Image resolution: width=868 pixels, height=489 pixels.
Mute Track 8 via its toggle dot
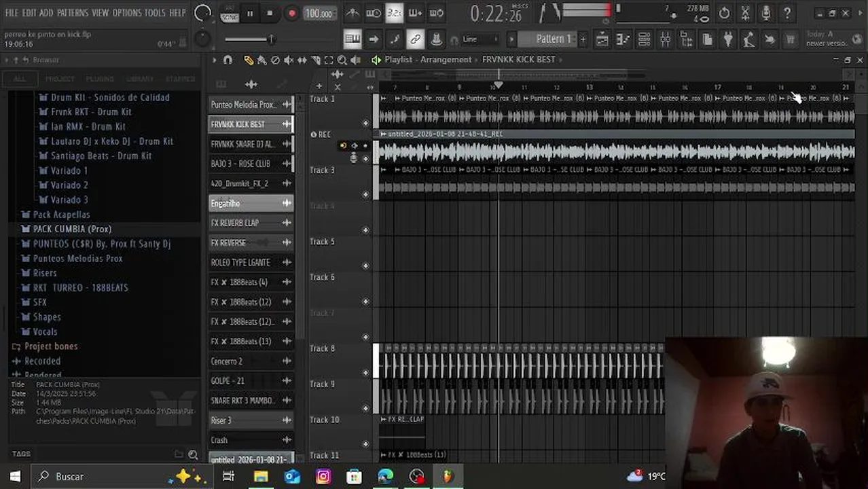[x=365, y=373]
